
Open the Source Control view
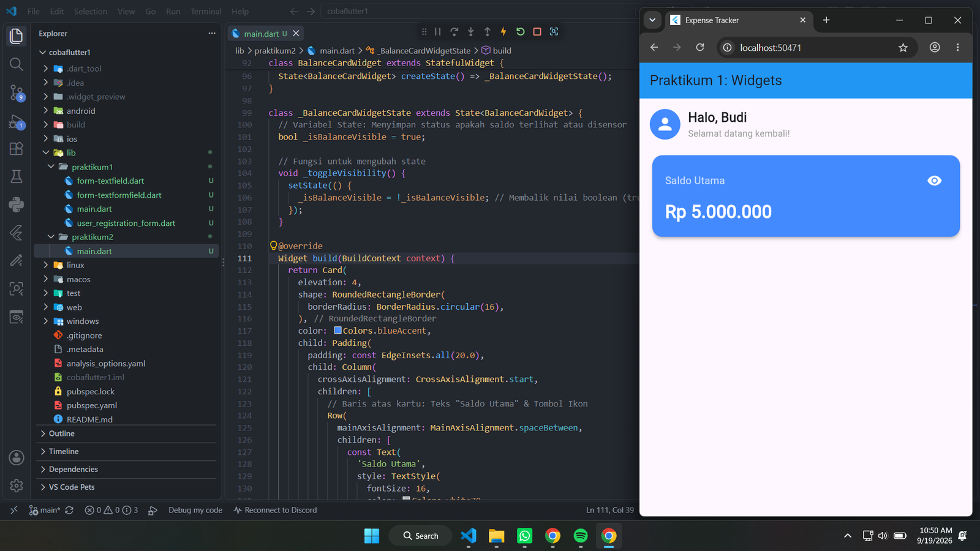17,92
